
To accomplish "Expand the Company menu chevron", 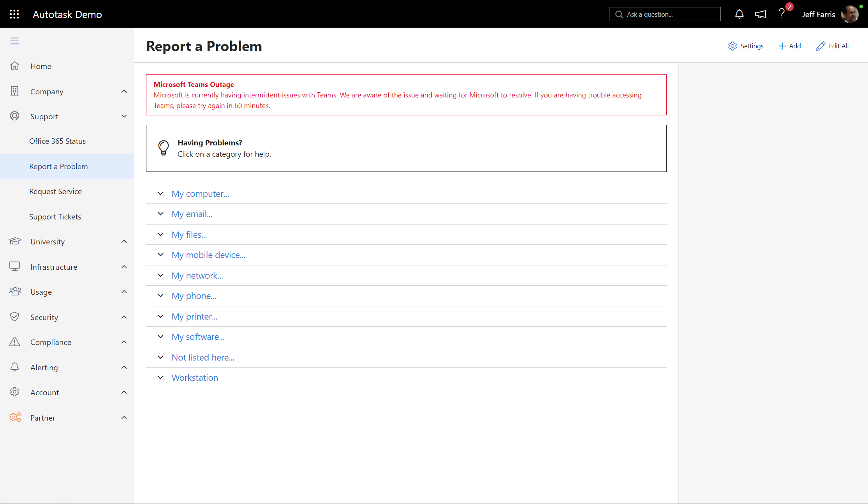I will (x=124, y=91).
